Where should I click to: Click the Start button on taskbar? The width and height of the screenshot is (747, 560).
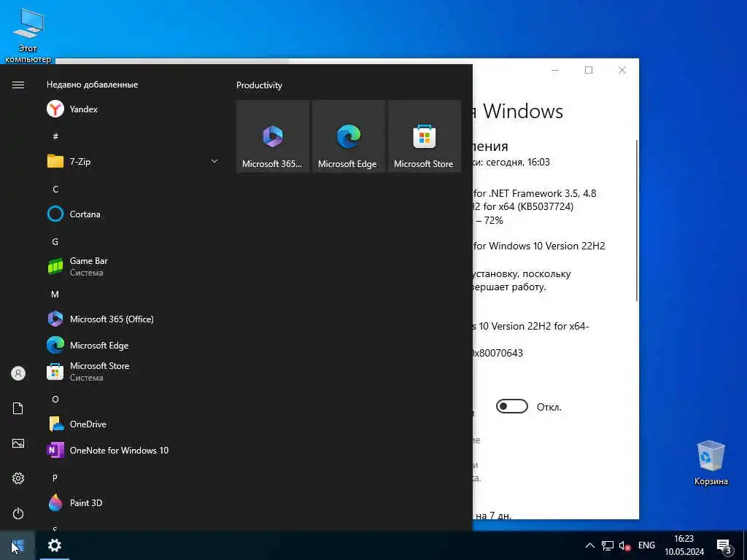[18, 545]
